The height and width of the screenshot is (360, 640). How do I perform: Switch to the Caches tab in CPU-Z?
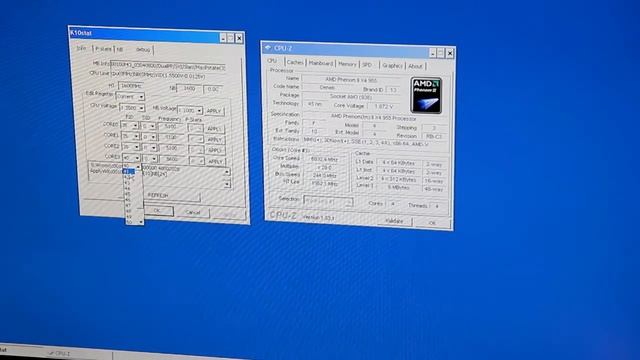295,62
